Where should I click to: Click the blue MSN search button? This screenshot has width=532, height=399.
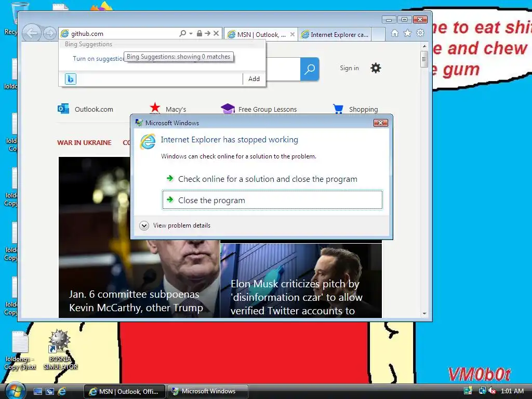tap(310, 69)
